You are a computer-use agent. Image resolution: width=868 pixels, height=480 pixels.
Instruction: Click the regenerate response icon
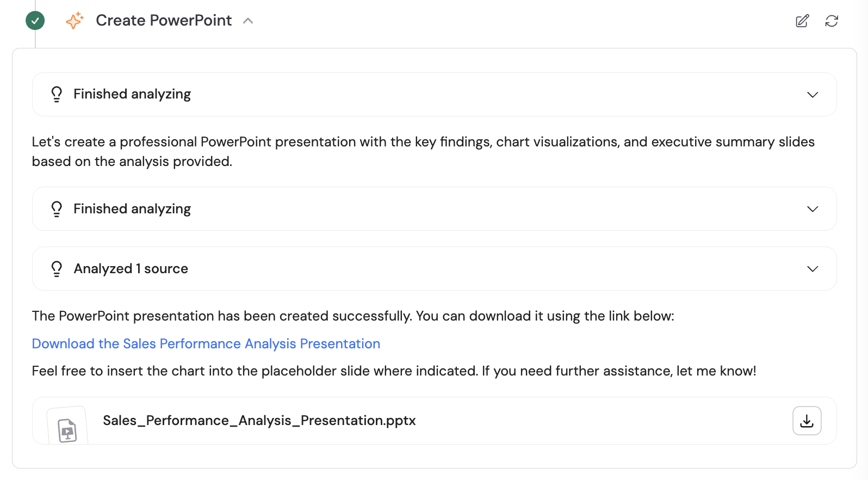click(832, 21)
